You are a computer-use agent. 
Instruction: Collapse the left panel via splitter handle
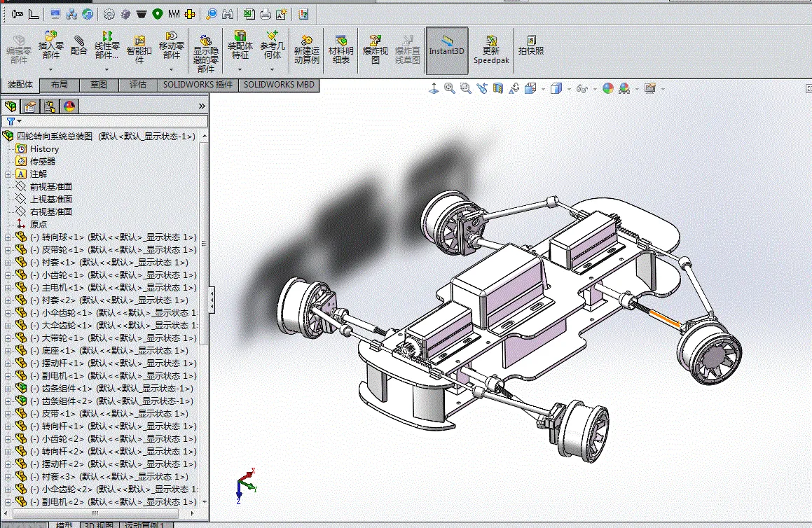coord(212,300)
